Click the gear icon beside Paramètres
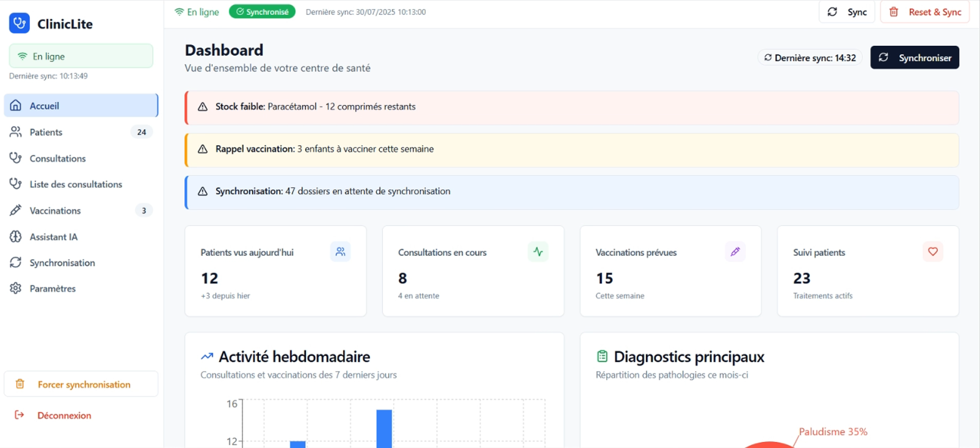The height and width of the screenshot is (448, 980). [16, 288]
